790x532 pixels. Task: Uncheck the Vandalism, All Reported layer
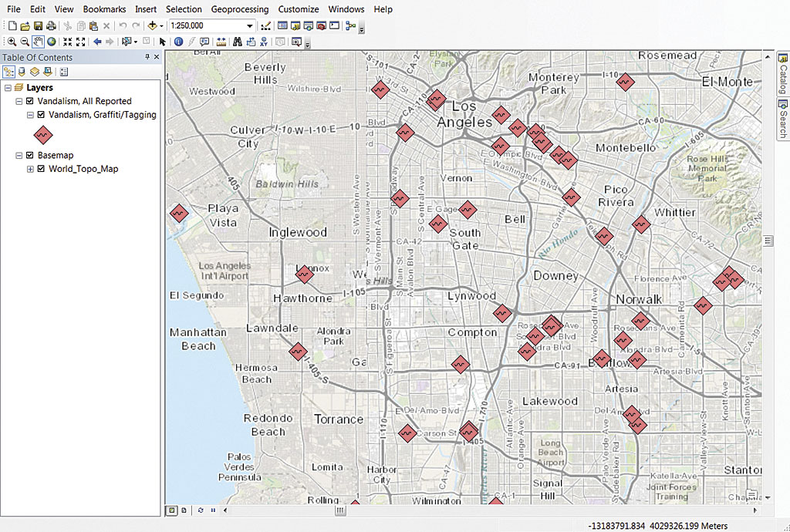click(30, 101)
